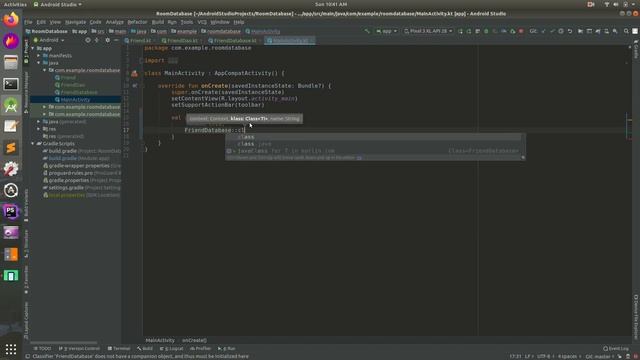Open the Terminal tool window
Image resolution: width=640 pixels, height=360 pixels.
tap(119, 349)
